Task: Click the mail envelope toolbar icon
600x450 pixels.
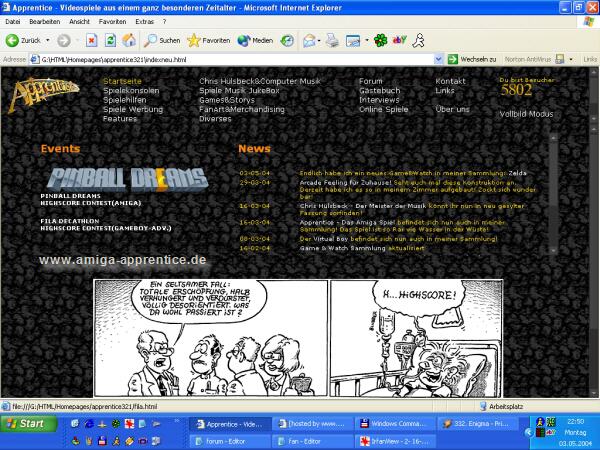Action: click(310, 41)
